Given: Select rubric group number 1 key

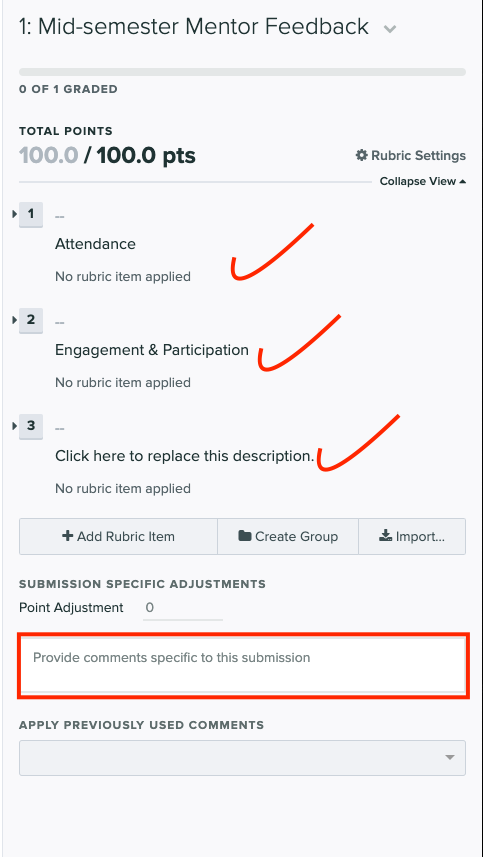Looking at the screenshot, I should 31,214.
